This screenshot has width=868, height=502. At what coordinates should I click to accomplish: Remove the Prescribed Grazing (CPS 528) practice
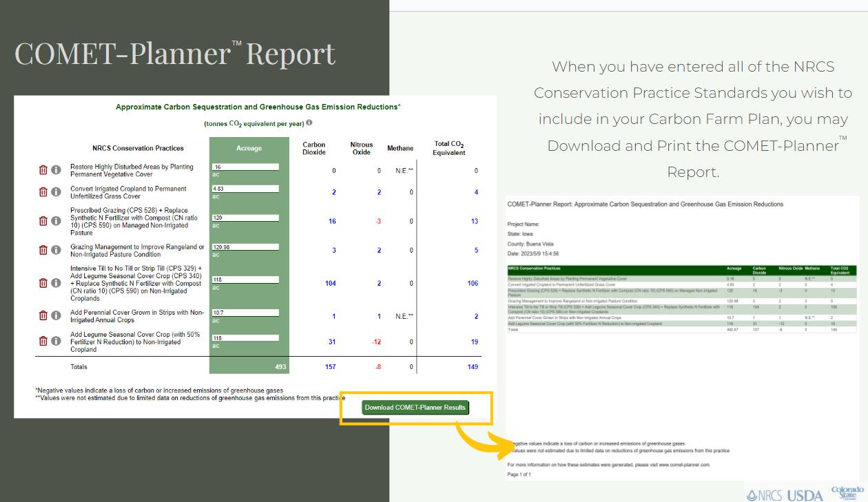tap(43, 221)
